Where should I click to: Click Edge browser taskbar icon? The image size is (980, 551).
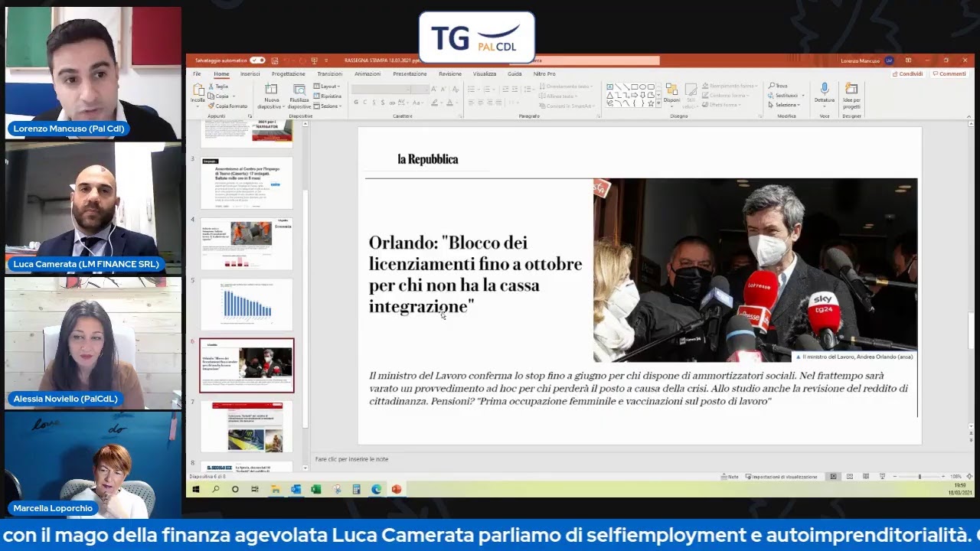tap(377, 489)
